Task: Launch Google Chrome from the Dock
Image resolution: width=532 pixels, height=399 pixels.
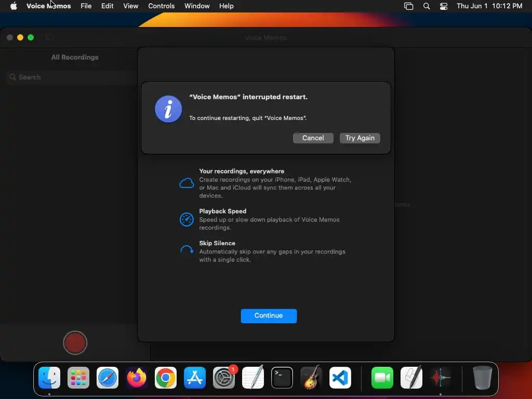Action: click(x=166, y=378)
